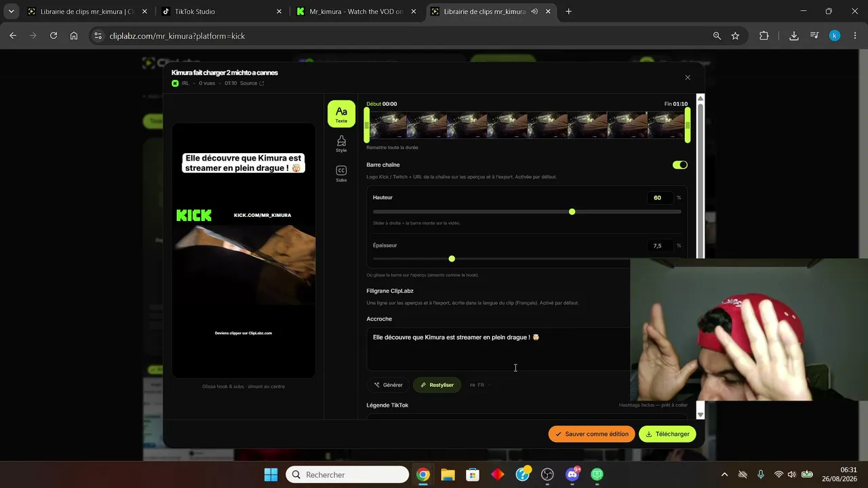
Task: Switch to the first ClipLabz librairie tab
Action: click(86, 12)
